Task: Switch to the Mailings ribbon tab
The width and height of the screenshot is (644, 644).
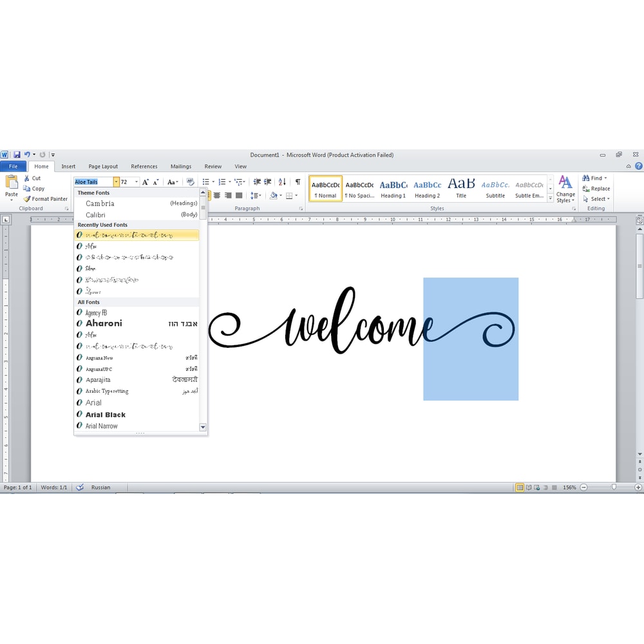Action: coord(180,166)
